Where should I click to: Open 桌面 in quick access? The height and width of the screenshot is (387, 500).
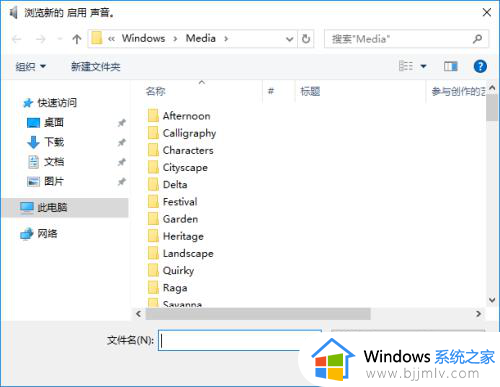pyautogui.click(x=45, y=123)
